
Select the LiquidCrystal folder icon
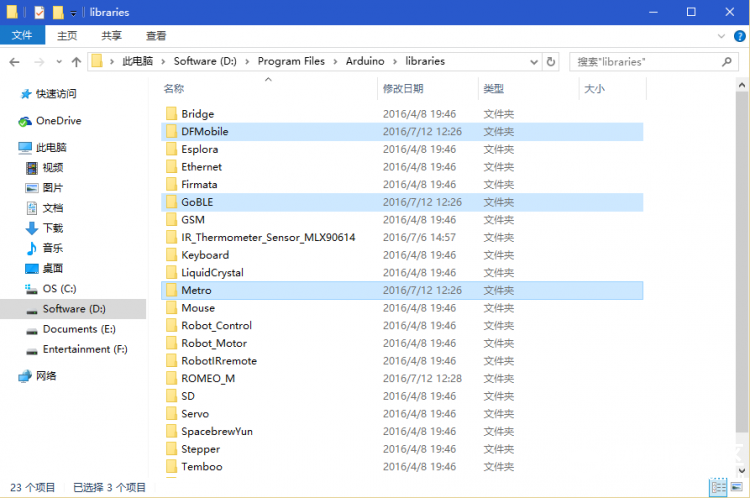(x=171, y=273)
